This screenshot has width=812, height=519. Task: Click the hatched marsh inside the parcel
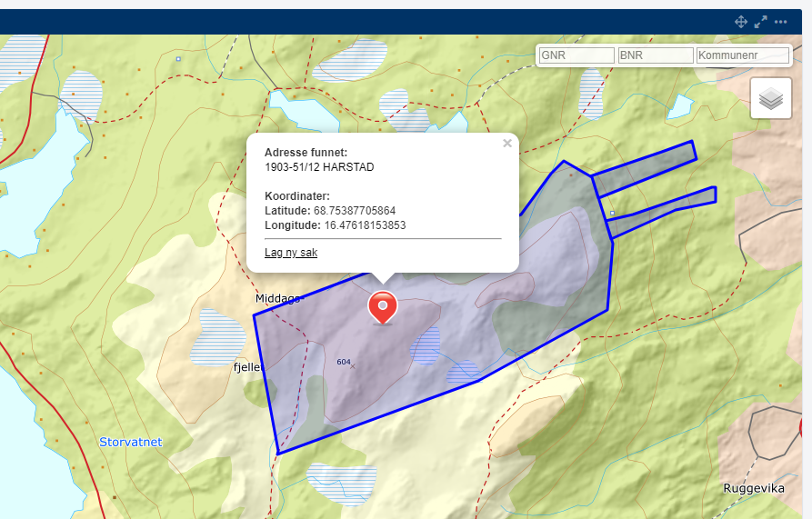coord(426,344)
